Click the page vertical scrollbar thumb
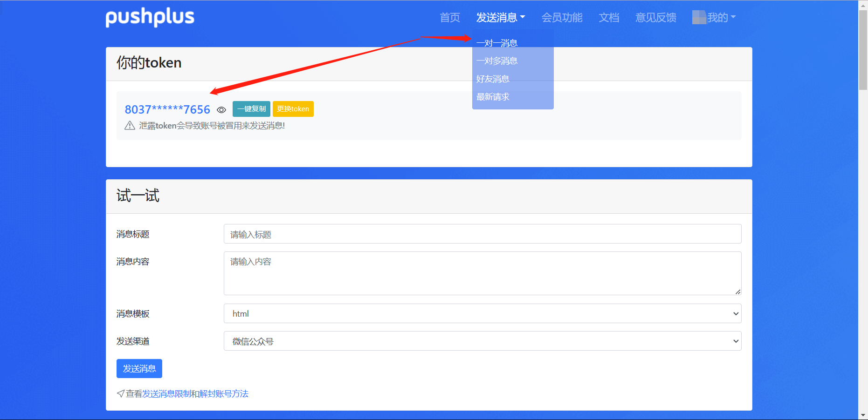Screen dimensions: 868x420 click(863, 50)
